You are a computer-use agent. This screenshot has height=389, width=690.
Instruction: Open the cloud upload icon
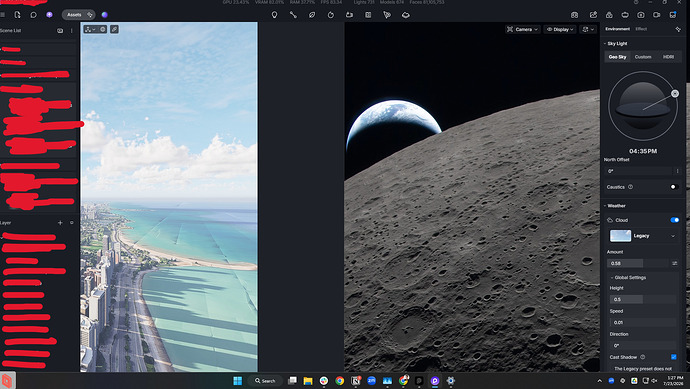point(609,15)
